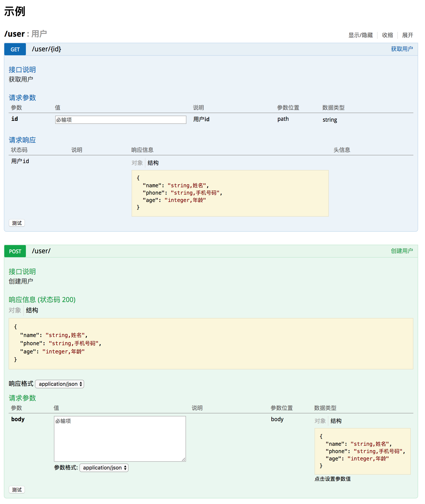425x504 pixels.
Task: Switch to 对象 tab under 响应信息 (状态码 200)
Action: 15,310
